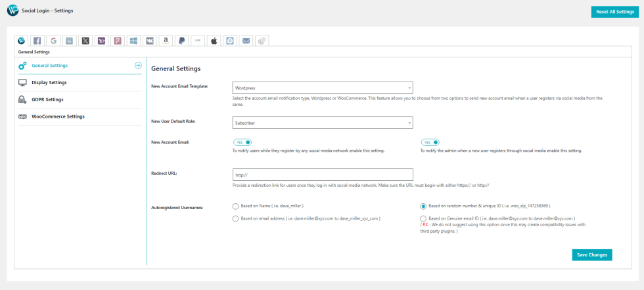Image resolution: width=644 pixels, height=290 pixels.
Task: Open the PayPal login settings tab
Action: [x=181, y=41]
